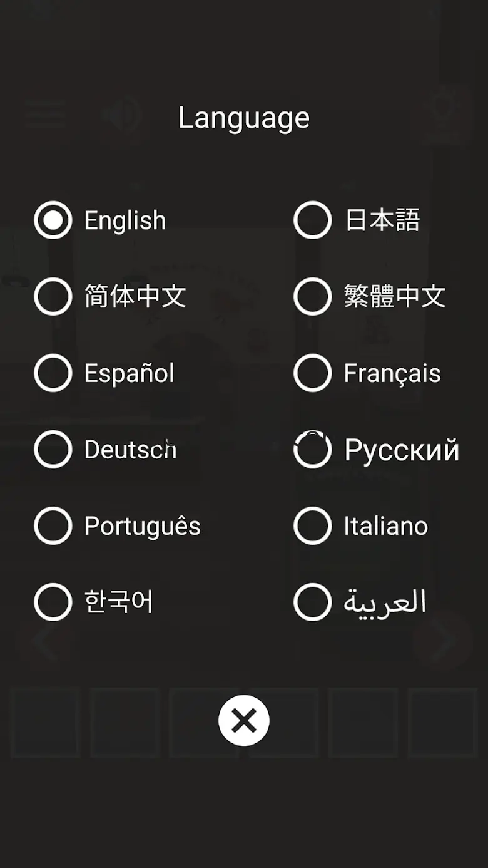Select the 한국어 radio button
This screenshot has height=868, width=488.
click(53, 602)
